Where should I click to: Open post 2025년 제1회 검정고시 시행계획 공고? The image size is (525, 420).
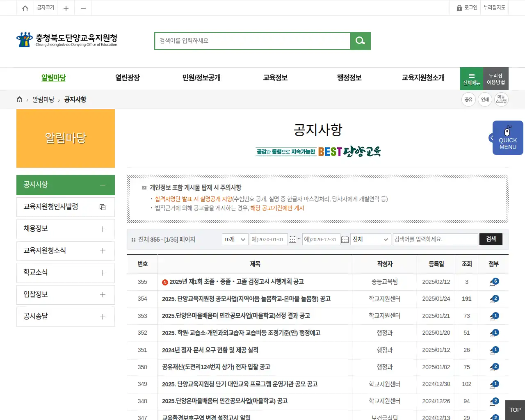point(237,282)
